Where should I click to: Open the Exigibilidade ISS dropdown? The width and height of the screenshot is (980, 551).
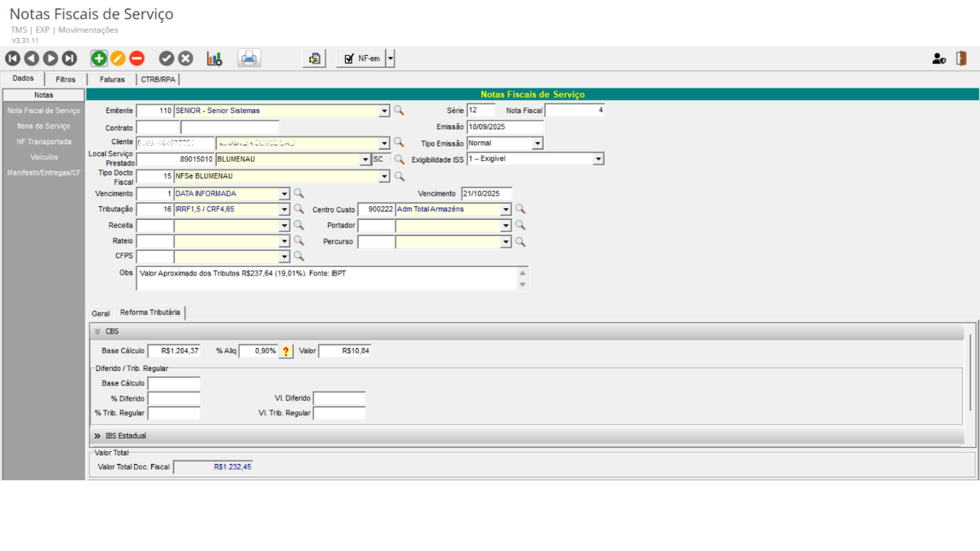598,159
